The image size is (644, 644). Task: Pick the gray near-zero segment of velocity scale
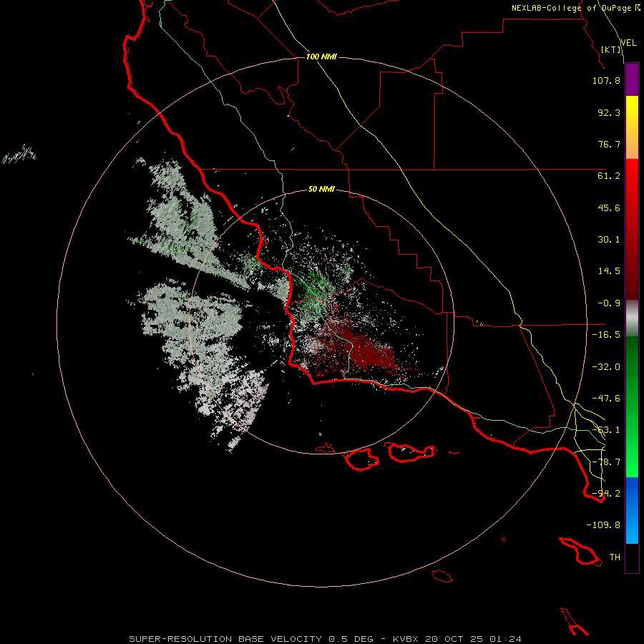pyautogui.click(x=632, y=318)
